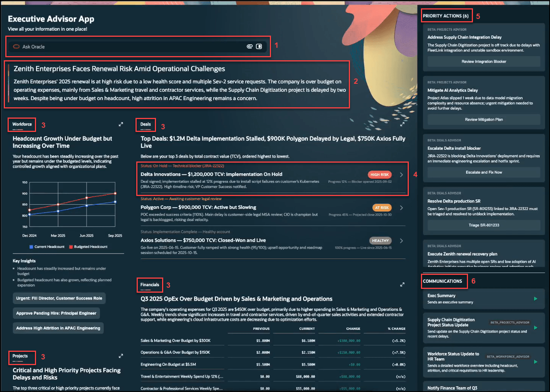550x392 pixels.
Task: Expand the Deals card to full screen
Action: click(x=402, y=124)
